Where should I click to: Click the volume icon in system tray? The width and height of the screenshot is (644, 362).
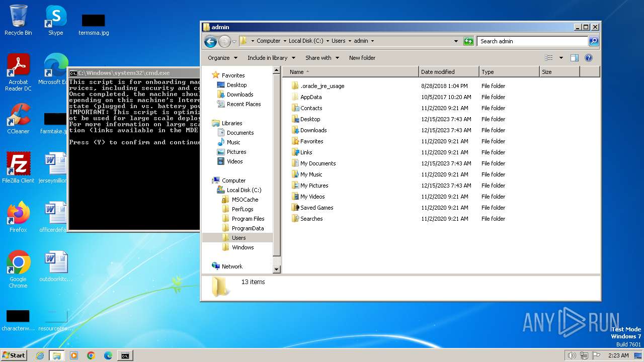(x=572, y=355)
